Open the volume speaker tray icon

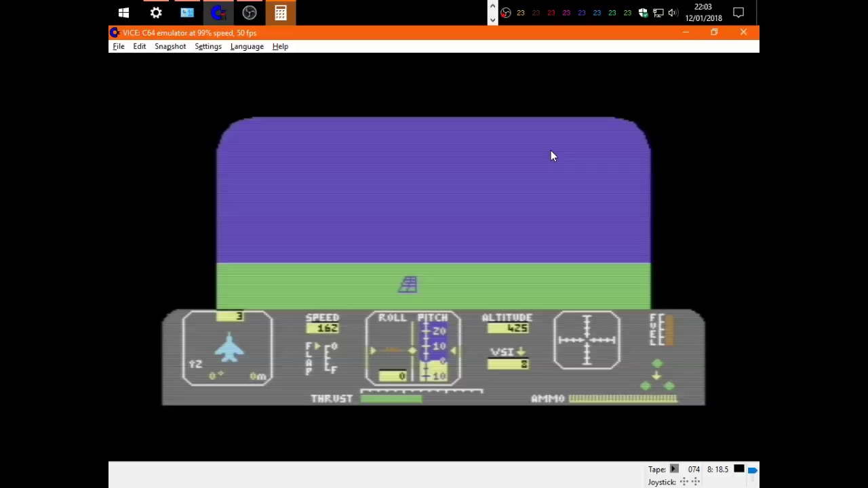[x=673, y=13]
